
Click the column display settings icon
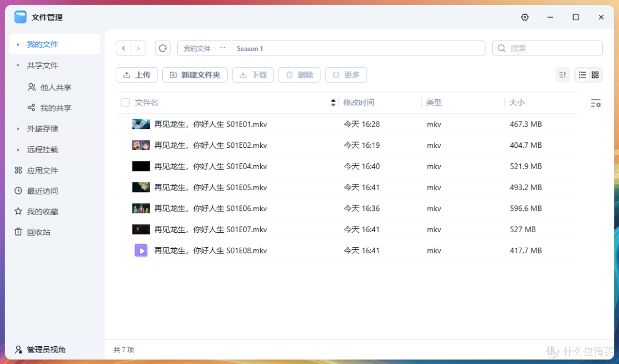click(x=596, y=103)
